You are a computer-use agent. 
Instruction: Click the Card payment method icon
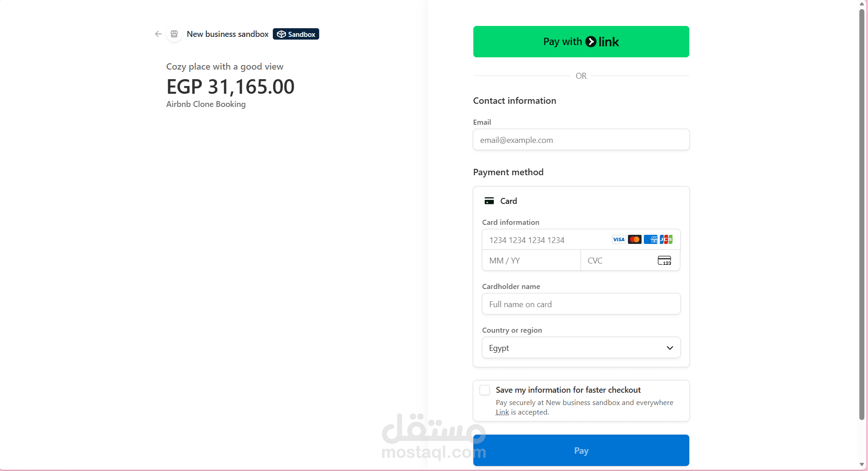[x=489, y=201]
